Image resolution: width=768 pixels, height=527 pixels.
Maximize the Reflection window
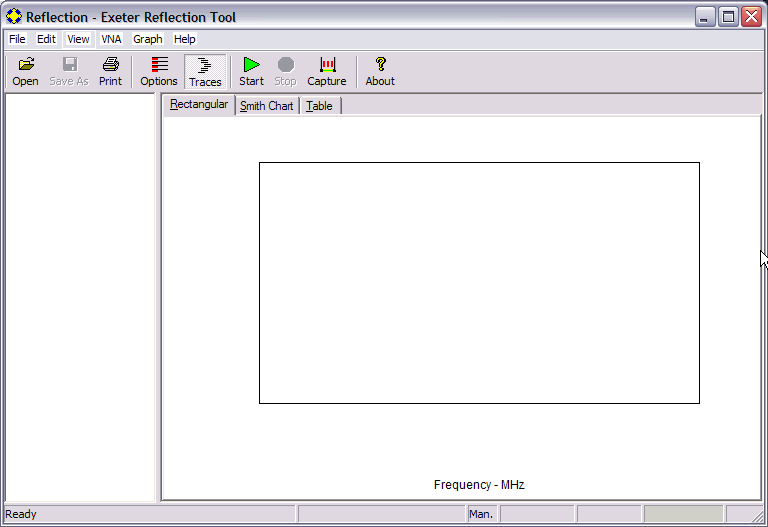point(728,17)
